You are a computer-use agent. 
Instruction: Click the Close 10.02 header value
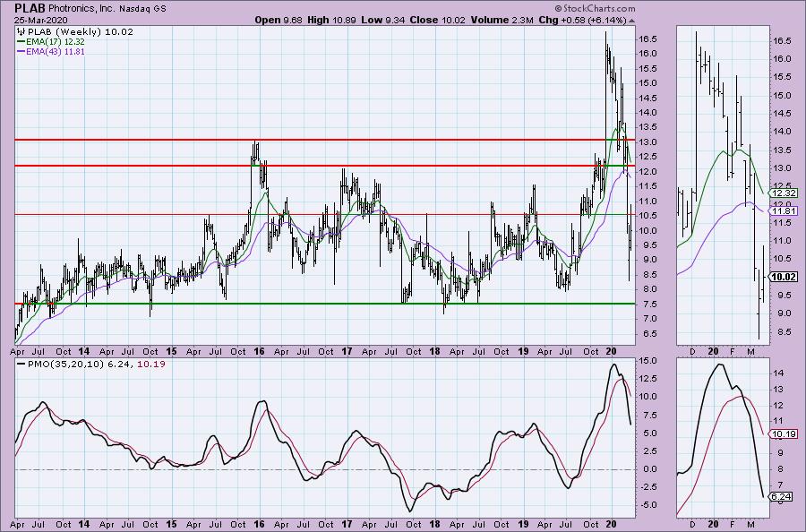pos(437,20)
